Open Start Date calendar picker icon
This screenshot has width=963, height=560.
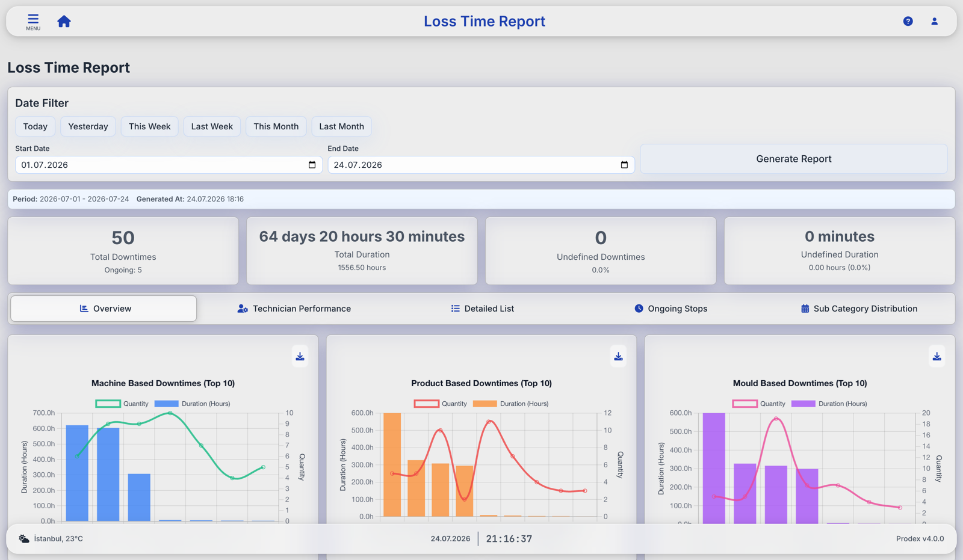[312, 165]
